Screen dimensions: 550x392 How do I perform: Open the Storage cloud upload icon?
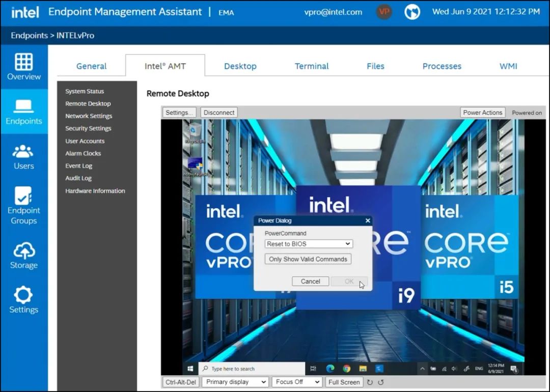pyautogui.click(x=23, y=250)
